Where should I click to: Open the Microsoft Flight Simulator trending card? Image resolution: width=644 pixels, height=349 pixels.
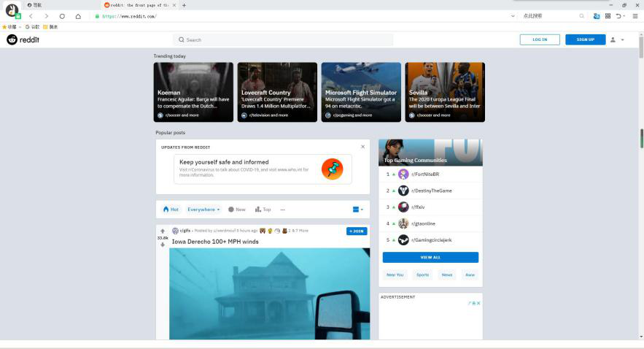point(361,92)
